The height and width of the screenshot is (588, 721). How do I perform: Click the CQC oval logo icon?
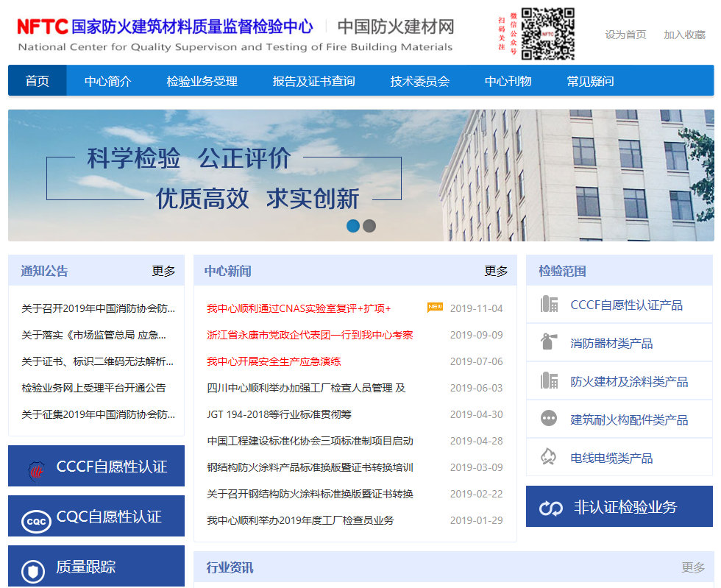[35, 520]
